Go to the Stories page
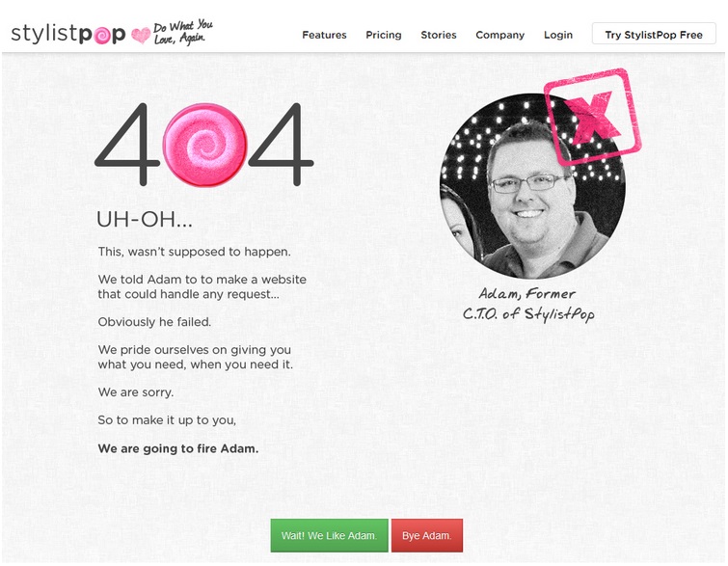Image resolution: width=728 pixels, height=566 pixels. pyautogui.click(x=439, y=35)
